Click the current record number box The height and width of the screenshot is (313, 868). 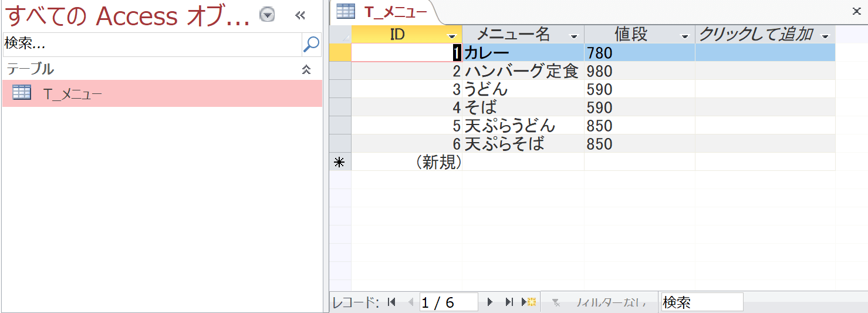click(x=448, y=302)
